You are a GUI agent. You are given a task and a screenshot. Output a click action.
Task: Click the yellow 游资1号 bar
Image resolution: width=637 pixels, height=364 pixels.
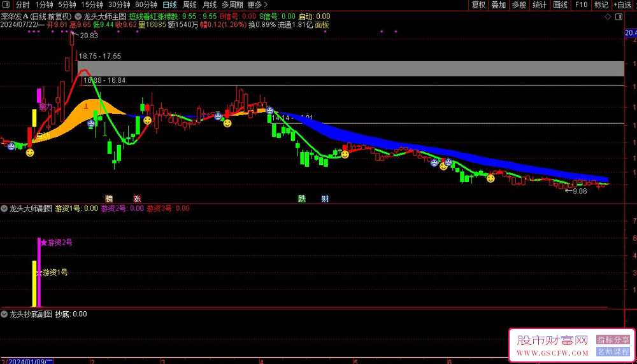(x=34, y=284)
